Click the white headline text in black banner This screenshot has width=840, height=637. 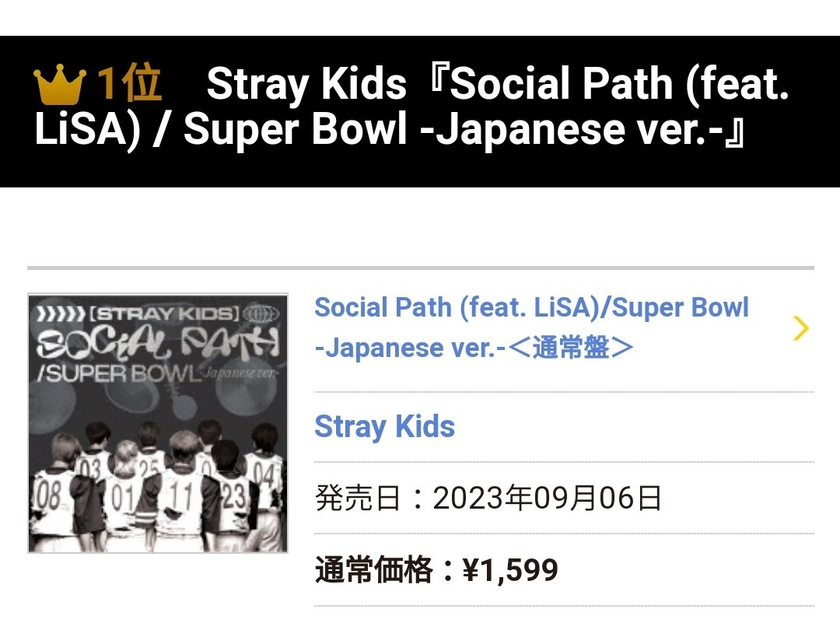click(x=411, y=106)
